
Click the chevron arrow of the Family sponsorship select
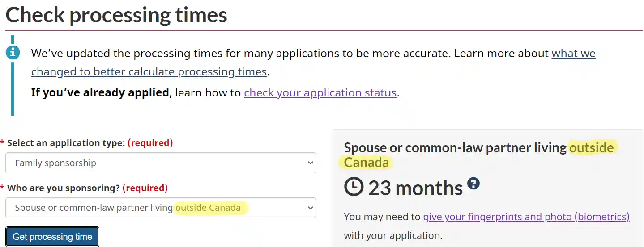coord(311,163)
